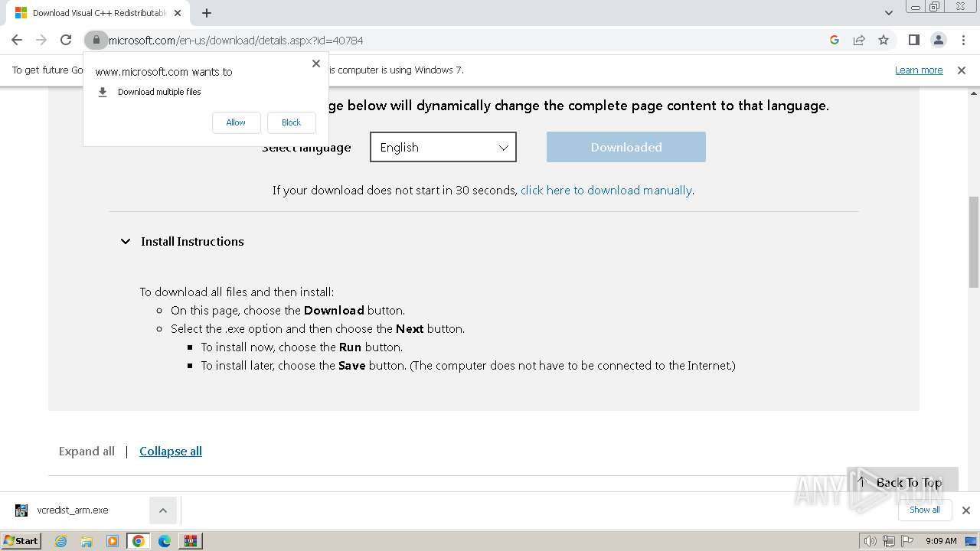Open the Chrome profile avatar icon

click(x=939, y=40)
